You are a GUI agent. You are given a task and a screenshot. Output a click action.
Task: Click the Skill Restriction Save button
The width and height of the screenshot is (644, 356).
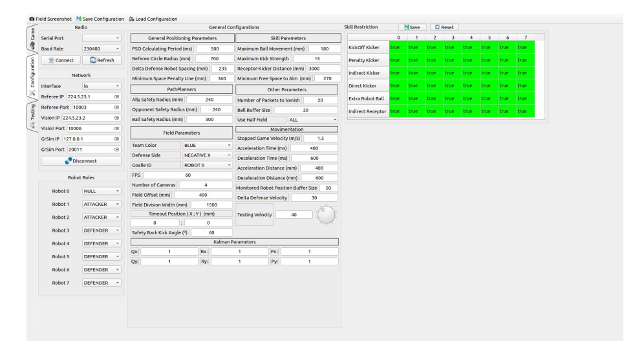pyautogui.click(x=412, y=27)
